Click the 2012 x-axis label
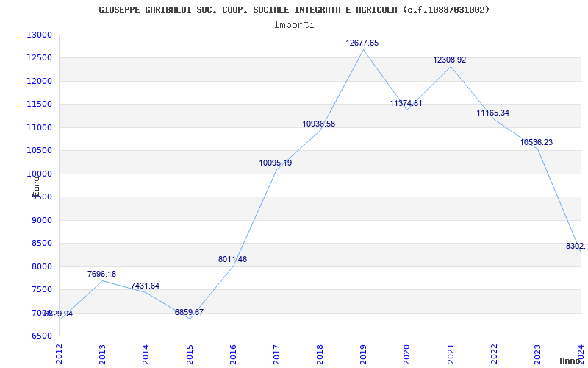Image resolution: width=588 pixels, height=368 pixels. pos(59,354)
